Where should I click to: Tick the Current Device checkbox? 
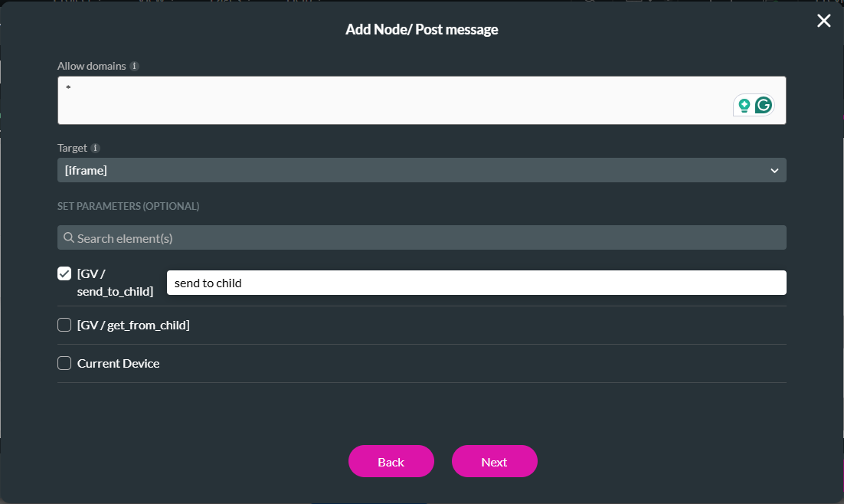(64, 363)
